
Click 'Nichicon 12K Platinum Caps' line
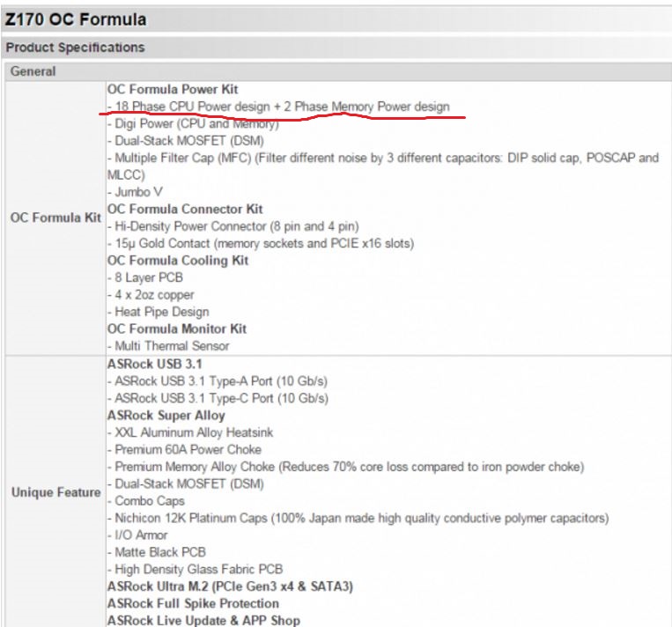(358, 518)
